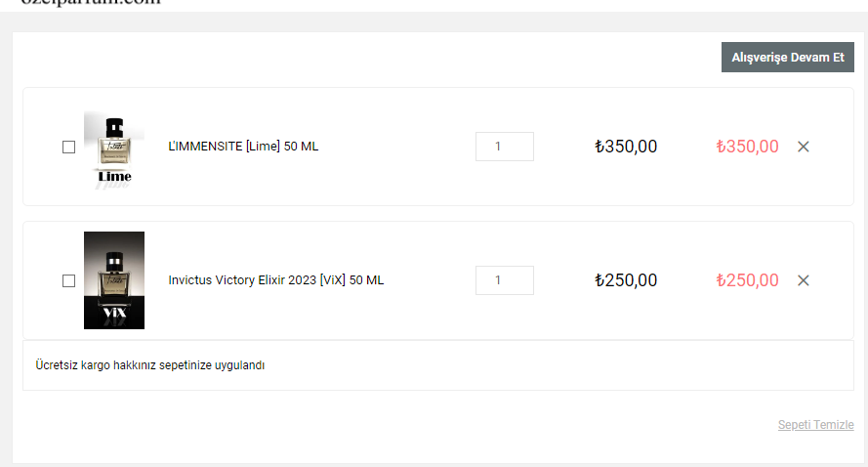
Task: Click the perfume bottle in the ViX thumbnail
Action: 114,276
